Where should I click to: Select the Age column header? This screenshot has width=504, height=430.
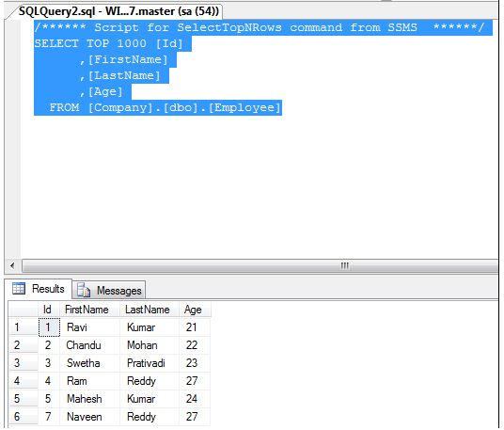tap(195, 310)
